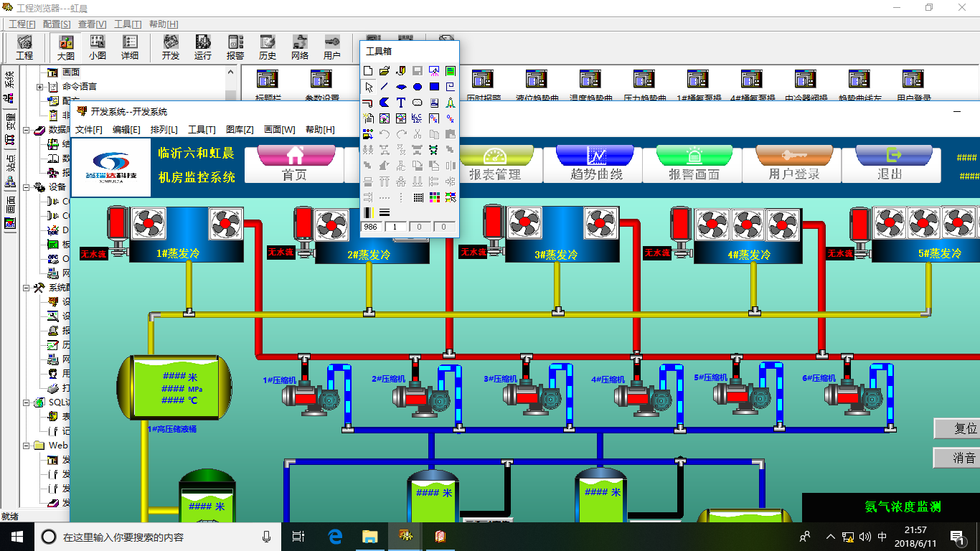Select the text tool in toolbox
Screen dimensions: 980x551
coord(401,103)
